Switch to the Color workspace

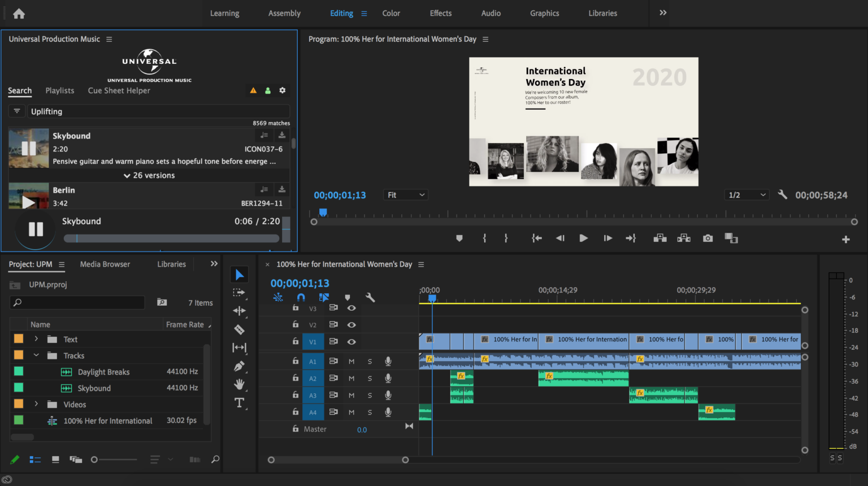pos(391,13)
